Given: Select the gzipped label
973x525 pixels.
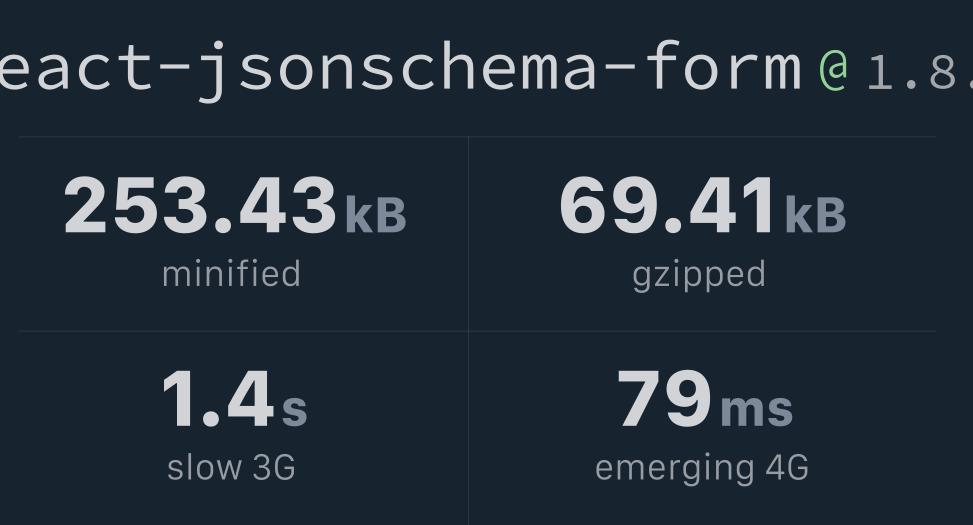Looking at the screenshot, I should (699, 276).
